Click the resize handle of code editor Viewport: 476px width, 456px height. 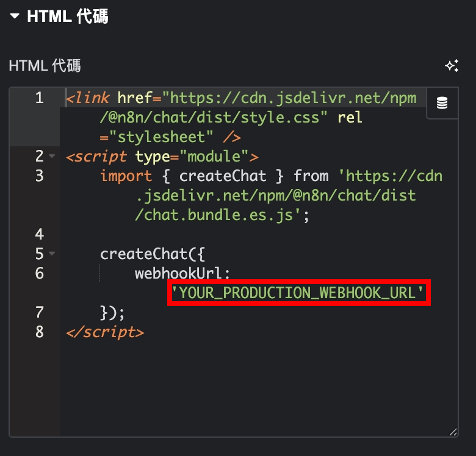[453, 432]
